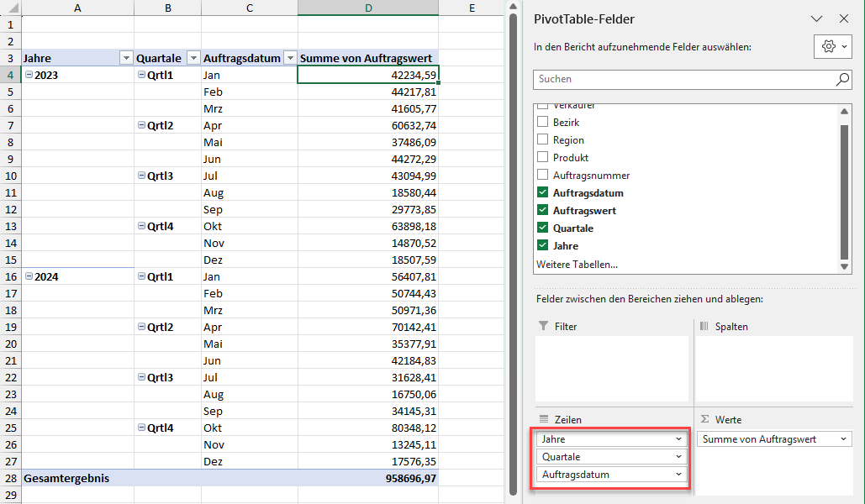Select column D header

[367, 8]
